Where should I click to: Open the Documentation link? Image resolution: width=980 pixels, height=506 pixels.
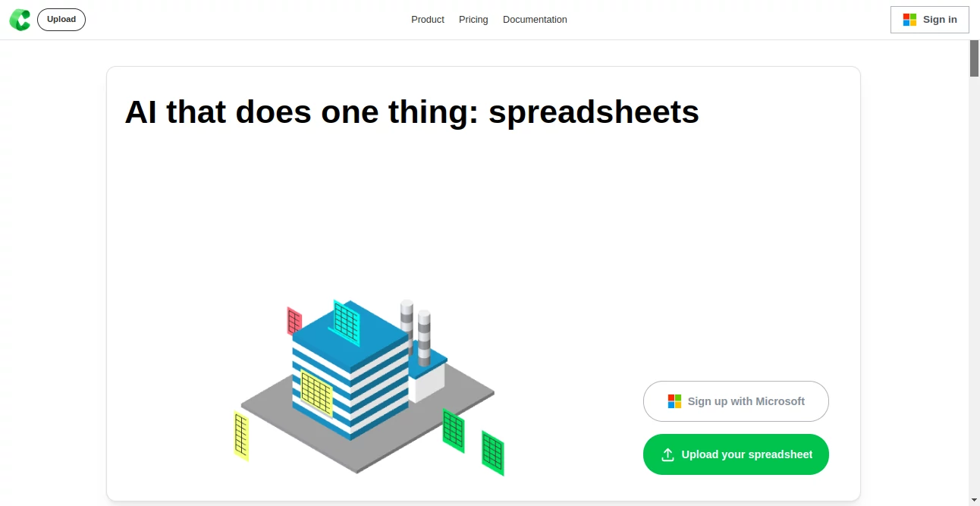535,20
